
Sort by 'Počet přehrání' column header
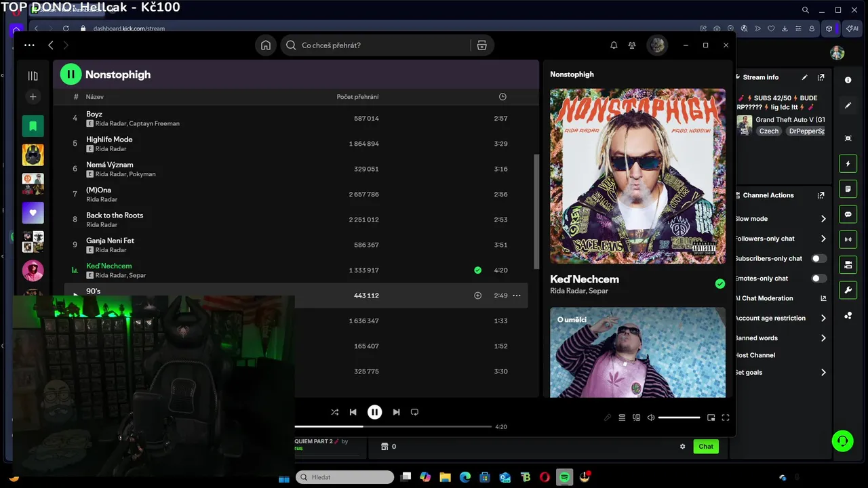357,97
